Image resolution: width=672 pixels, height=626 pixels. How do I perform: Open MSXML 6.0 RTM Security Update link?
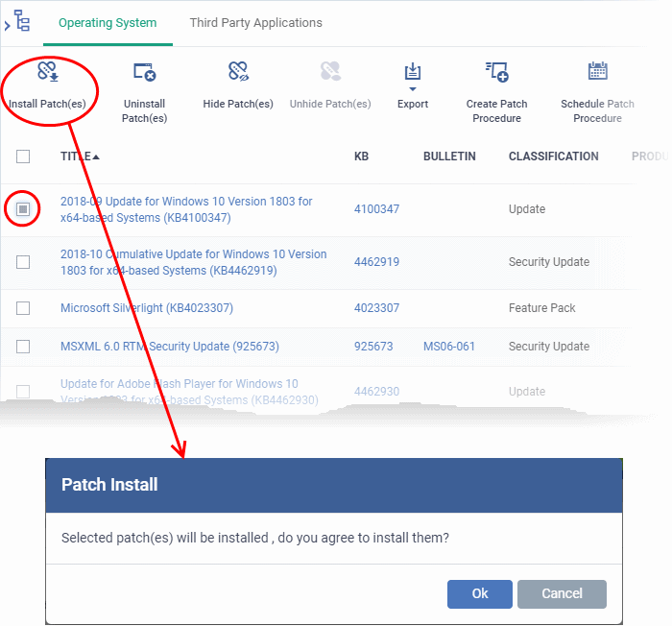coord(170,346)
